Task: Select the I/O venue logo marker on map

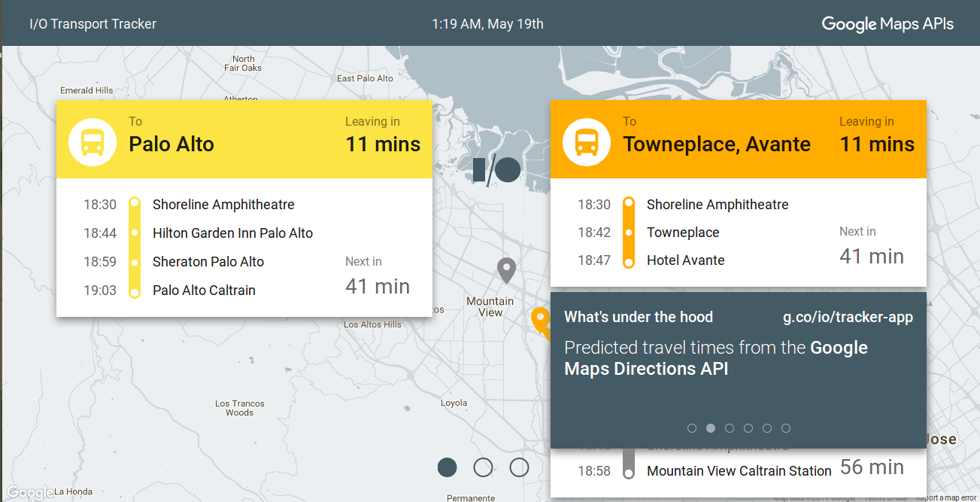Action: [x=497, y=170]
